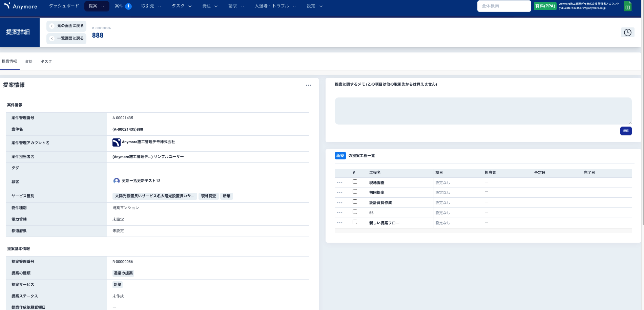Open the history clock icon
644x310 pixels.
[x=627, y=32]
